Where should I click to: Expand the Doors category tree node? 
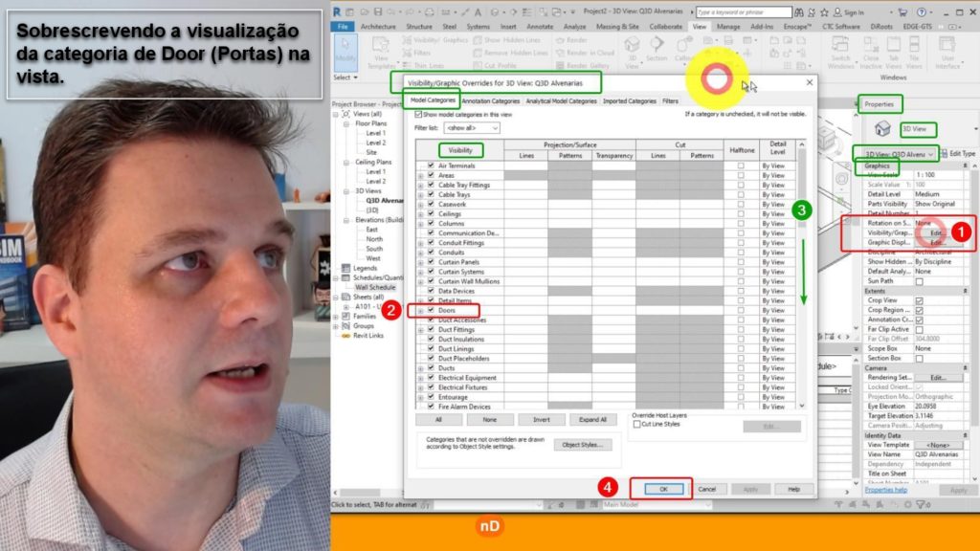(420, 311)
